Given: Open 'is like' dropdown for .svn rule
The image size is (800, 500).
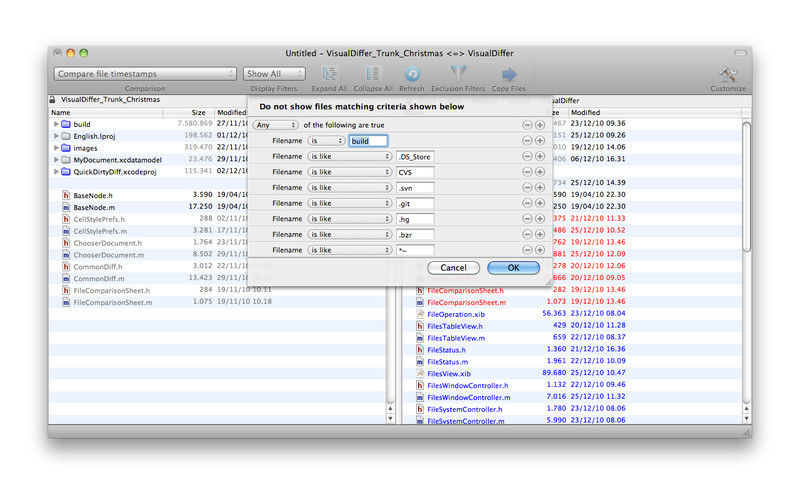Looking at the screenshot, I should (x=349, y=188).
